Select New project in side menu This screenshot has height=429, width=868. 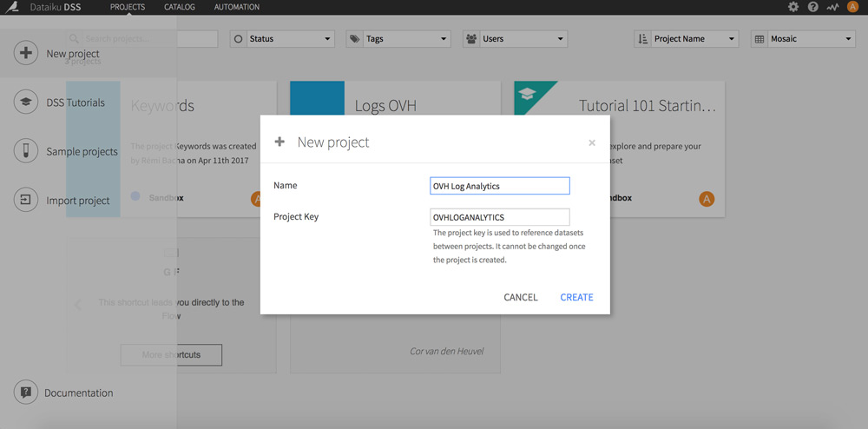point(73,54)
